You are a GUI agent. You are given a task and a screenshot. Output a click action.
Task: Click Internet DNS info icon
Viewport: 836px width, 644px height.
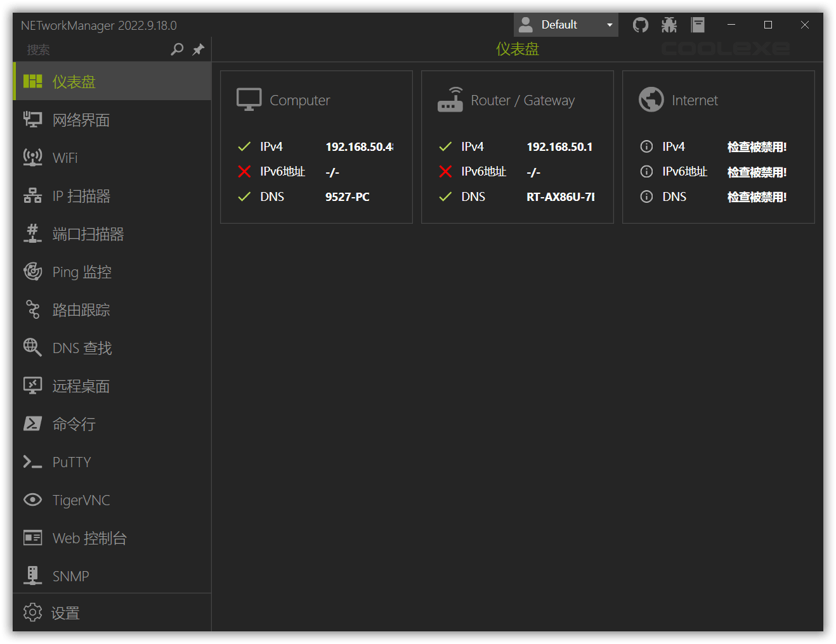point(646,196)
